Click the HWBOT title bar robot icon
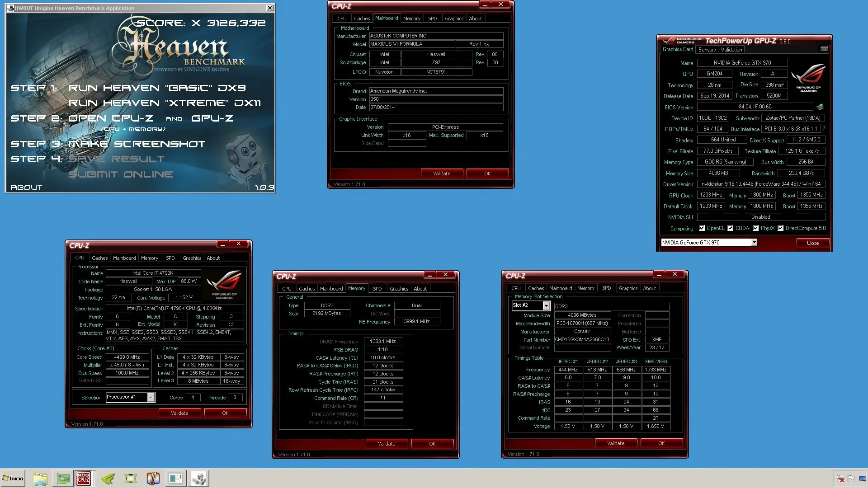 [10, 8]
